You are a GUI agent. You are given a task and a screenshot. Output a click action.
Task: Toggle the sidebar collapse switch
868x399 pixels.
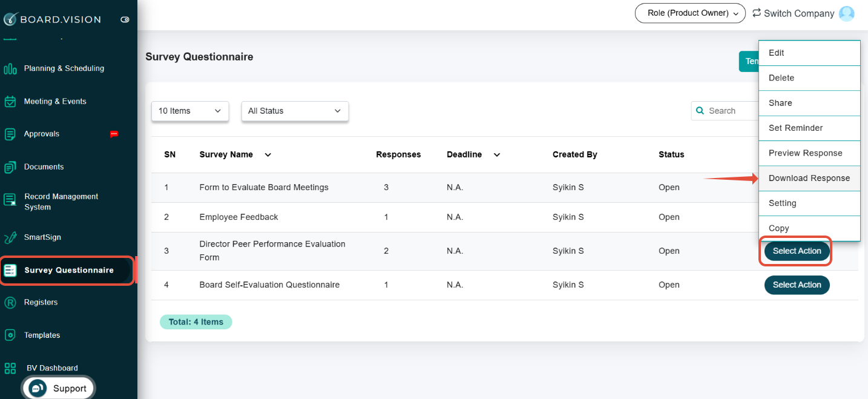coord(125,19)
